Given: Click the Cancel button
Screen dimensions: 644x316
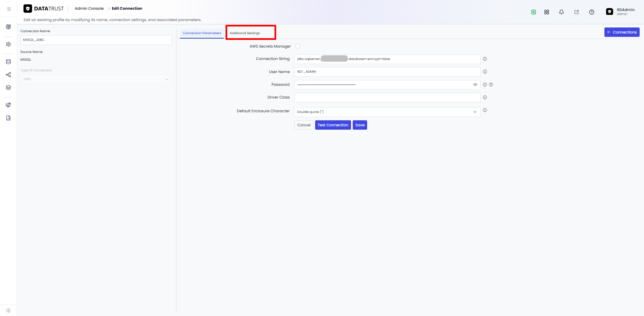Looking at the screenshot, I should [x=304, y=125].
